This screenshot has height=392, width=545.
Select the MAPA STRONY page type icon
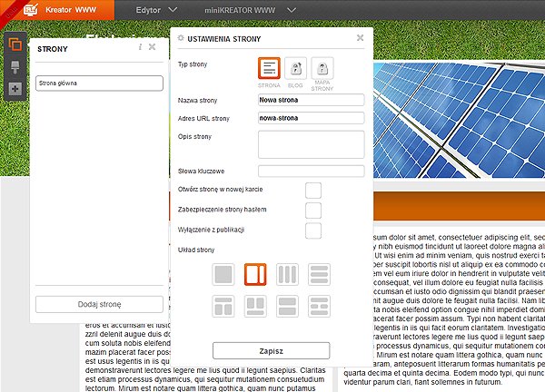coord(322,68)
